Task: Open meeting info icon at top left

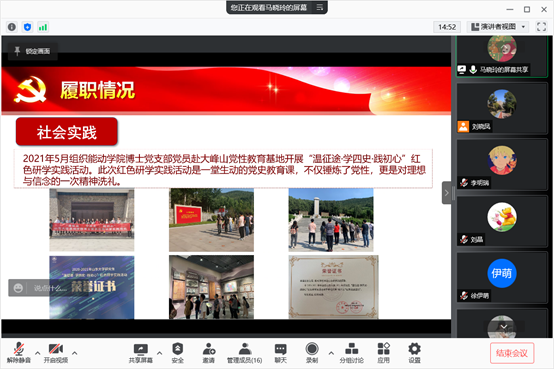Action: pyautogui.click(x=12, y=27)
